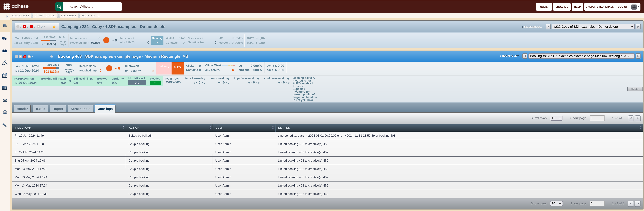This screenshot has width=644, height=211.
Task: Click the green search magnifier icon
Action: pos(59,7)
